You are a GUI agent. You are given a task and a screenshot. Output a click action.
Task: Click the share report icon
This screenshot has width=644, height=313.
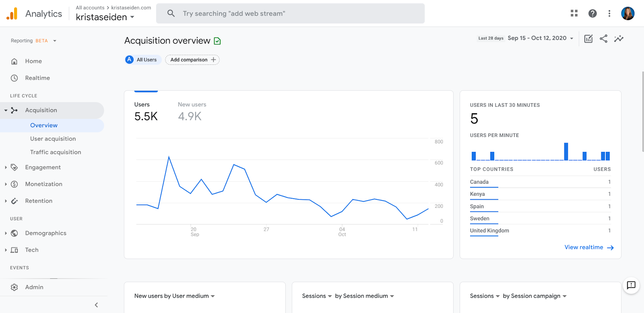tap(603, 39)
